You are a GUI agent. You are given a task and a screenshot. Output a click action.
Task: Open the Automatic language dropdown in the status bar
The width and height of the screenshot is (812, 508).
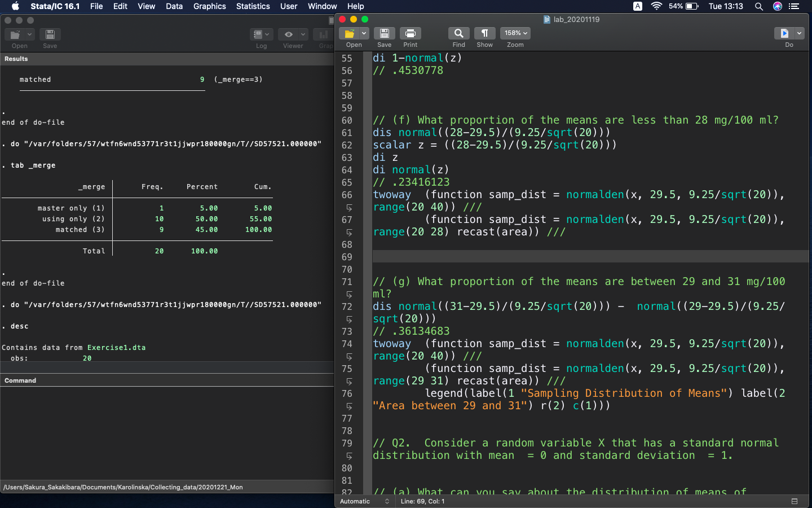pyautogui.click(x=365, y=501)
